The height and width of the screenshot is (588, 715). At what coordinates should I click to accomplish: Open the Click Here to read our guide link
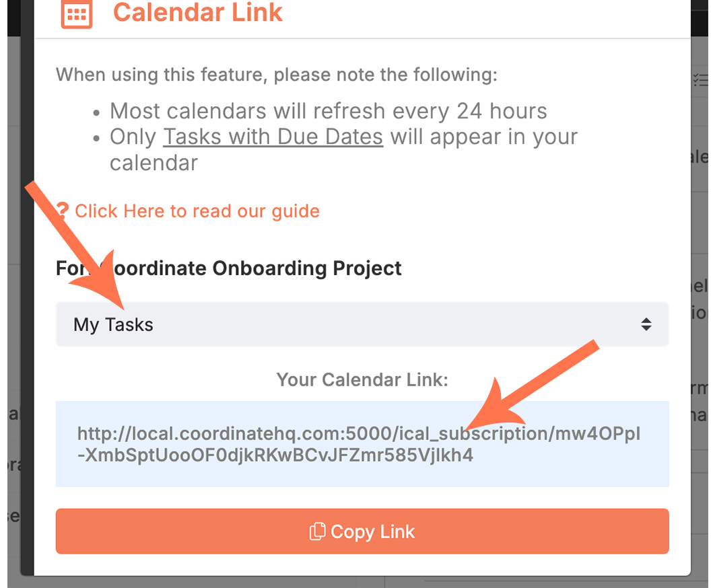click(197, 211)
